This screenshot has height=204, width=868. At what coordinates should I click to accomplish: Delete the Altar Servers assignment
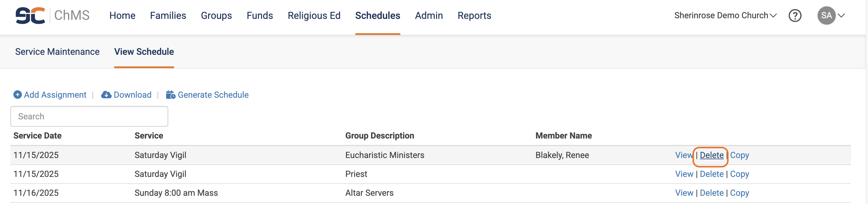711,193
